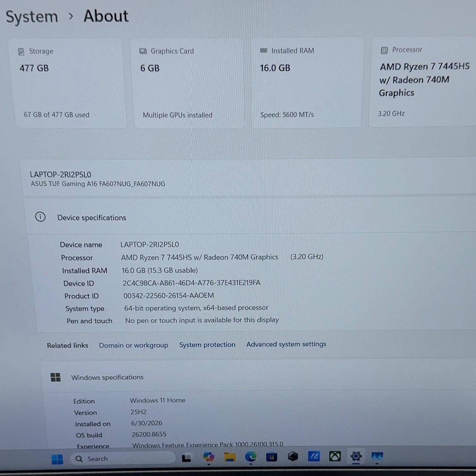
Task: Navigate back to System breadcrumb
Action: (x=32, y=17)
